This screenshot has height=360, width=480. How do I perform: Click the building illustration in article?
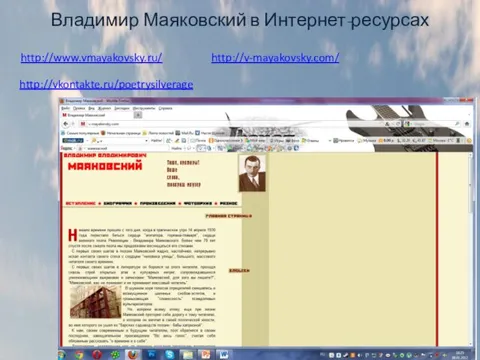click(96, 301)
